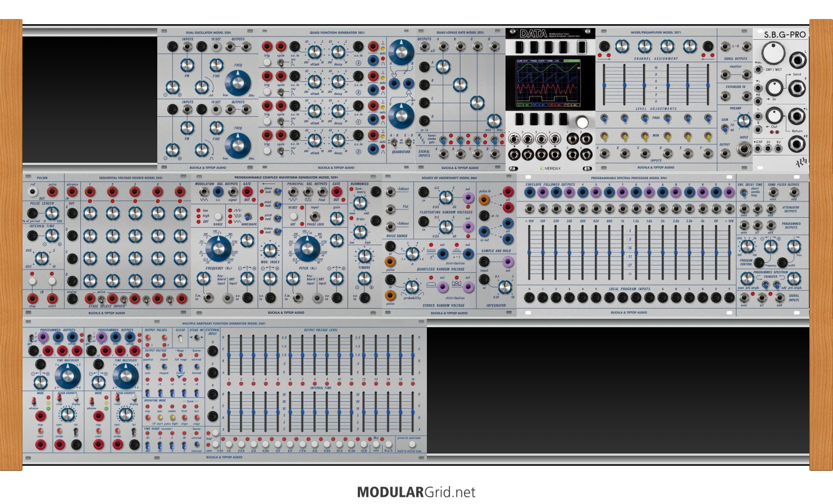Click output voltage level slider 16 on 248t
833x504 pixels.
click(413, 355)
